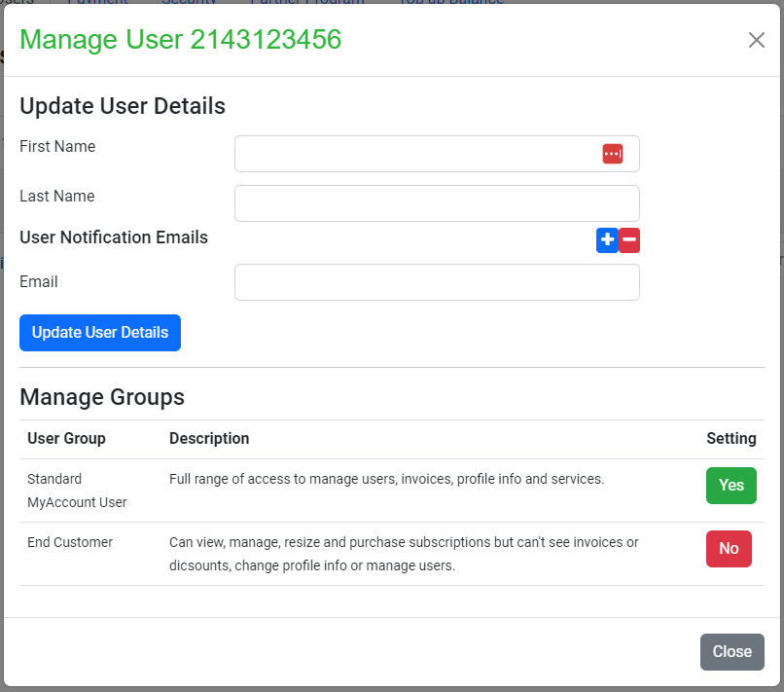784x692 pixels.
Task: Click the Description column header
Action: pos(209,438)
